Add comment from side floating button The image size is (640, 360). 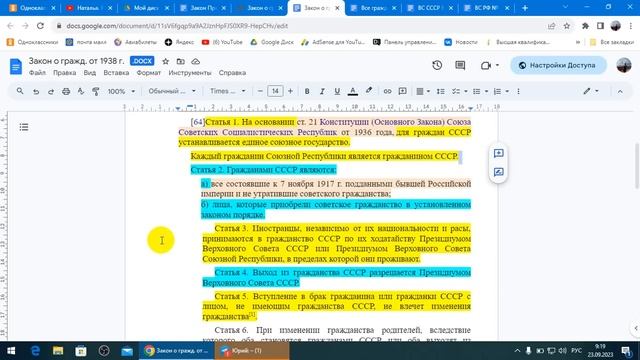498,153
